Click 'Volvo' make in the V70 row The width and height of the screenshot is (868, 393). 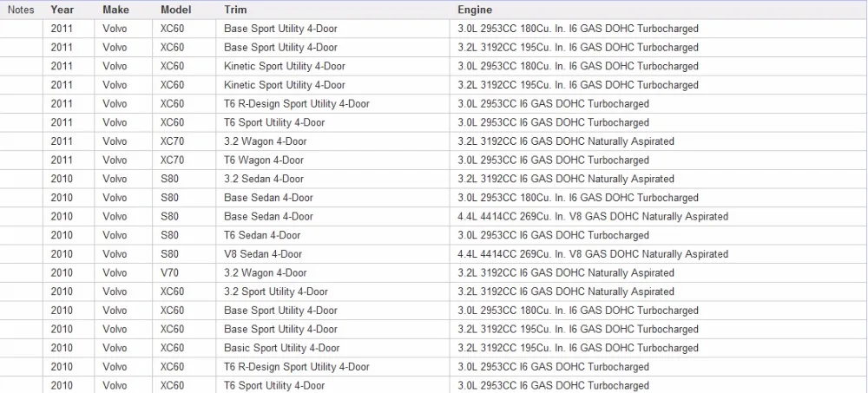point(123,273)
